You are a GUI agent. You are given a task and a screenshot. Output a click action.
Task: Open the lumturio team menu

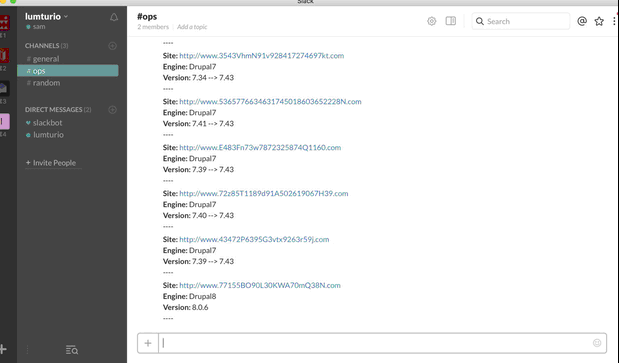click(x=46, y=17)
